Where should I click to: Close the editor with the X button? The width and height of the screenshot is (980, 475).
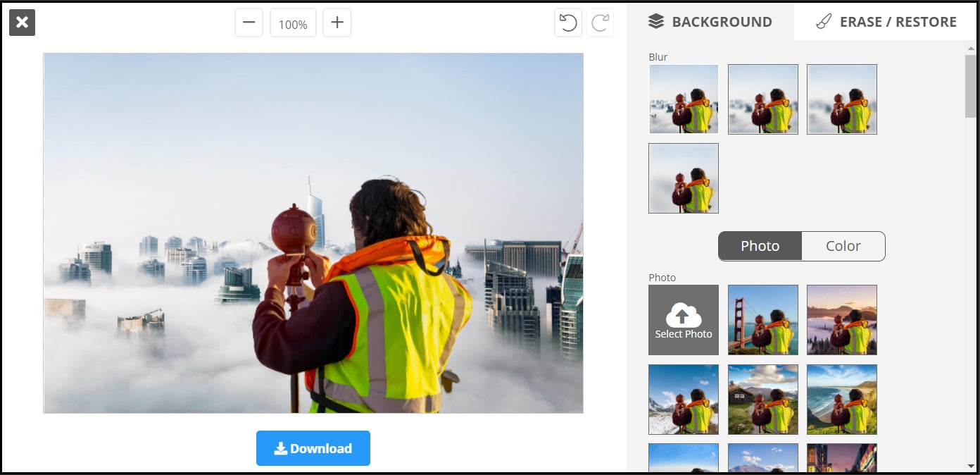[x=22, y=23]
